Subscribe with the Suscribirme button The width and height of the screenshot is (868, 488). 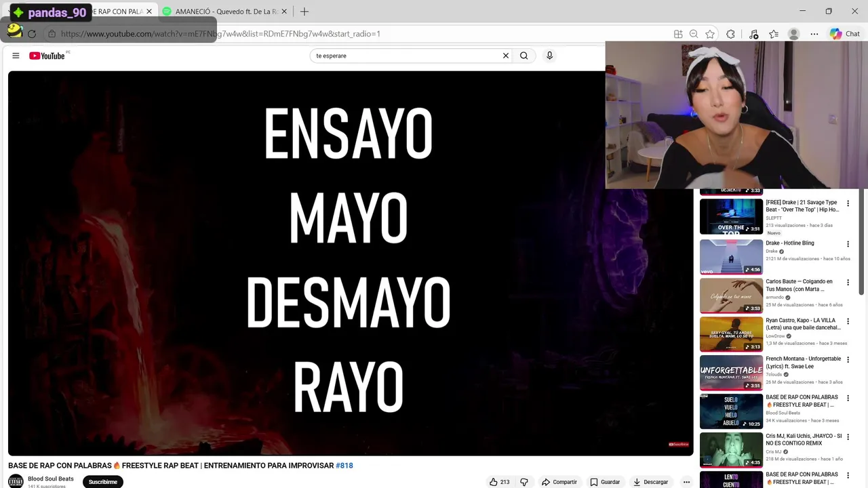click(x=103, y=482)
